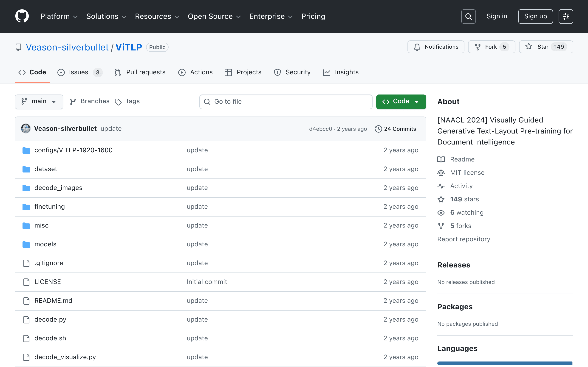Expand the Platform navigation menu

pyautogui.click(x=59, y=16)
